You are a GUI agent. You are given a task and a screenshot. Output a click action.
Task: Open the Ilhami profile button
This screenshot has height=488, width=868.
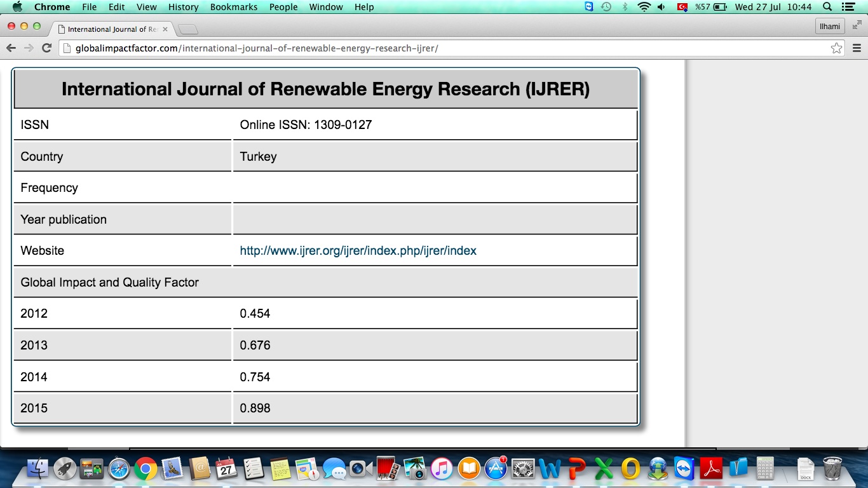click(829, 26)
